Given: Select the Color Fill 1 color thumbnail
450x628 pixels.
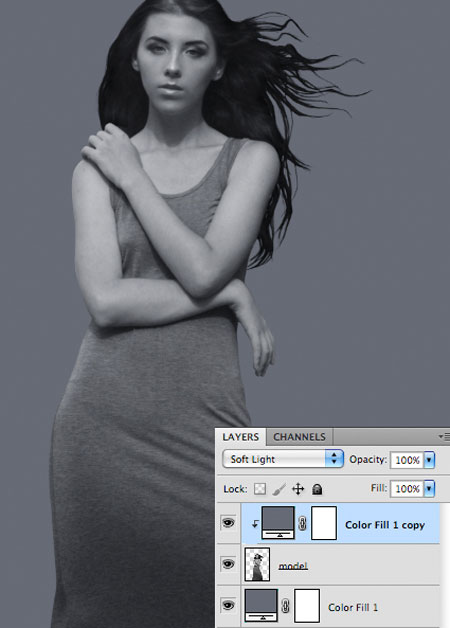Looking at the screenshot, I should [x=261, y=605].
